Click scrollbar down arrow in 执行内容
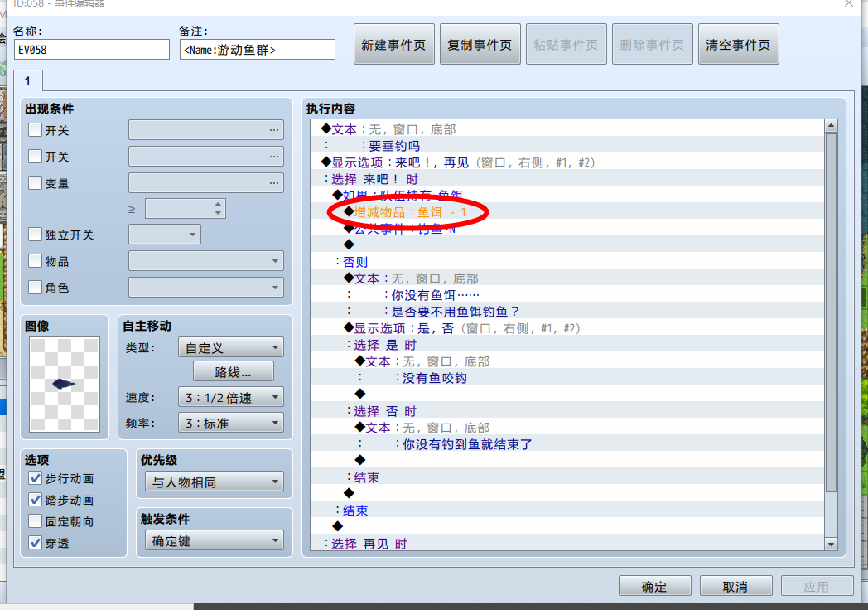Viewport: 868px width, 610px height. [x=831, y=544]
